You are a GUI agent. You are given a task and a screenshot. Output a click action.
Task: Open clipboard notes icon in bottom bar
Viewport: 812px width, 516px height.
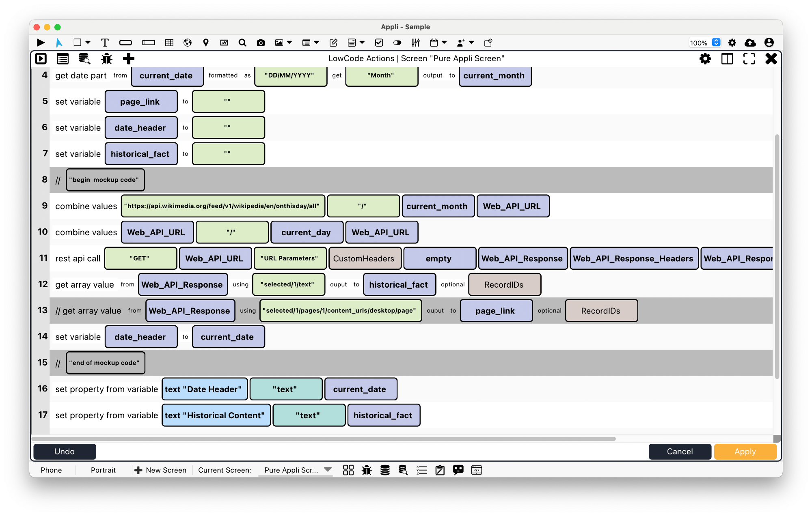coord(440,470)
